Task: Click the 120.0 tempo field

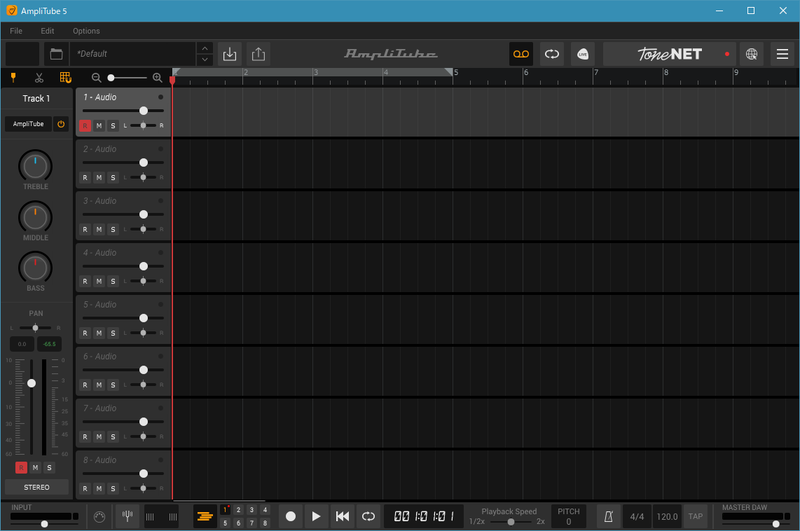Action: (667, 516)
